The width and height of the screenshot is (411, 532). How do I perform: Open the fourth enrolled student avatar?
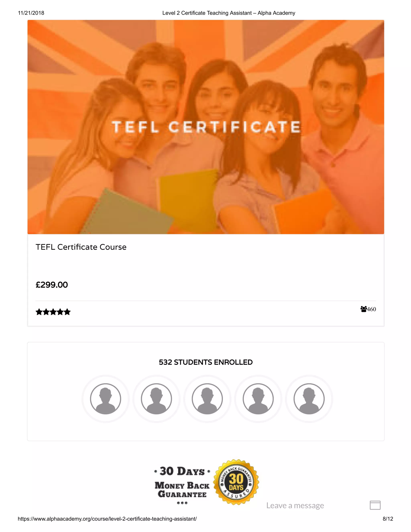tap(258, 399)
